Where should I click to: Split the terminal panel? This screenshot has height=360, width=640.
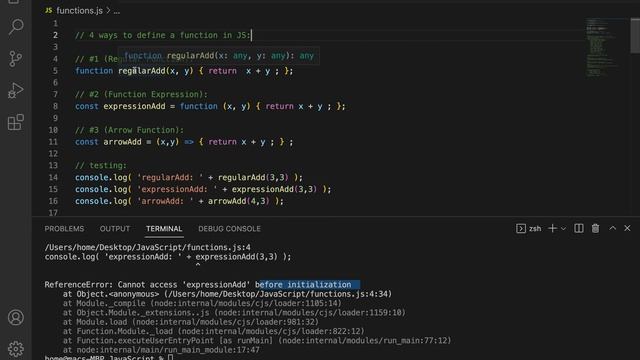[x=578, y=229]
